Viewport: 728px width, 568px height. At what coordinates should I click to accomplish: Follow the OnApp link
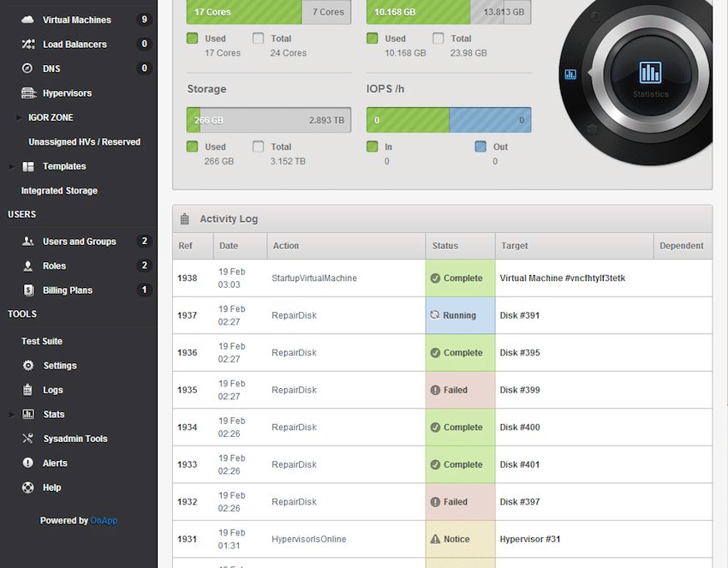(x=104, y=521)
